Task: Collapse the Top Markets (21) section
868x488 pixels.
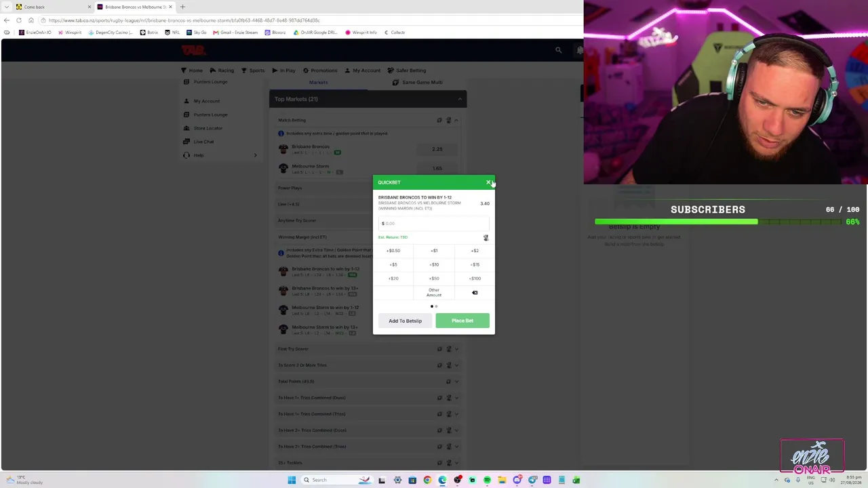Action: [x=460, y=100]
